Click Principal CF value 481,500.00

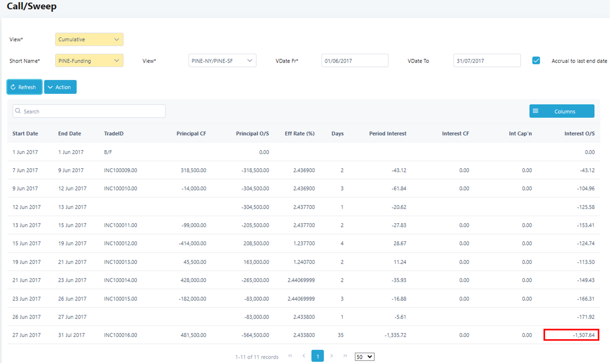point(193,335)
